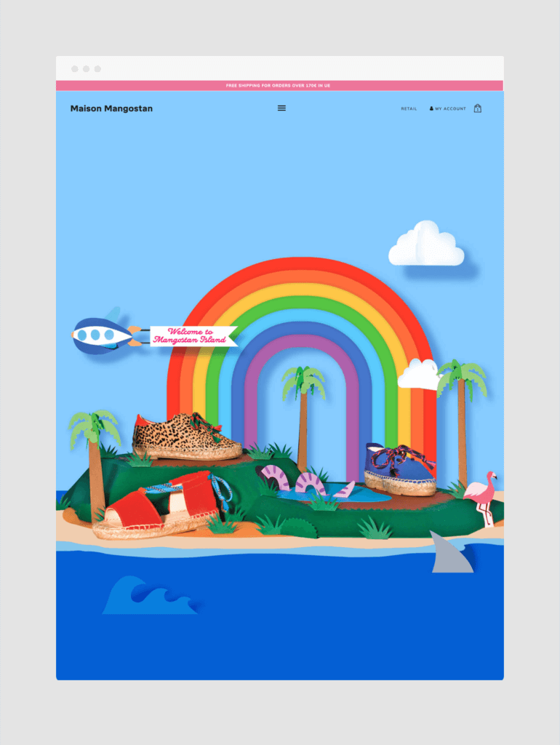Viewport: 560px width, 745px height.
Task: Click the pink flamingo figure
Action: pos(481,497)
